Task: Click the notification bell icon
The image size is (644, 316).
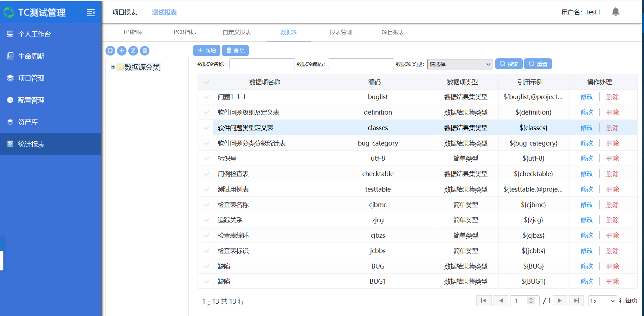Action: 615,12
